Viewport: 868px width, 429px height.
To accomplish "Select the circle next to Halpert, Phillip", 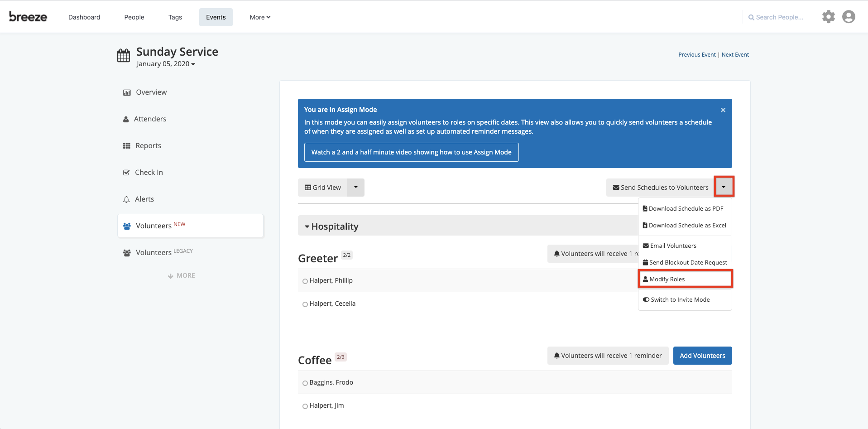I will tap(305, 281).
